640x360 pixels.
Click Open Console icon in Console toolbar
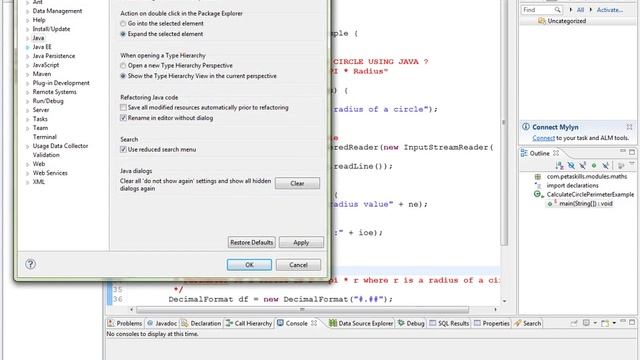605,323
